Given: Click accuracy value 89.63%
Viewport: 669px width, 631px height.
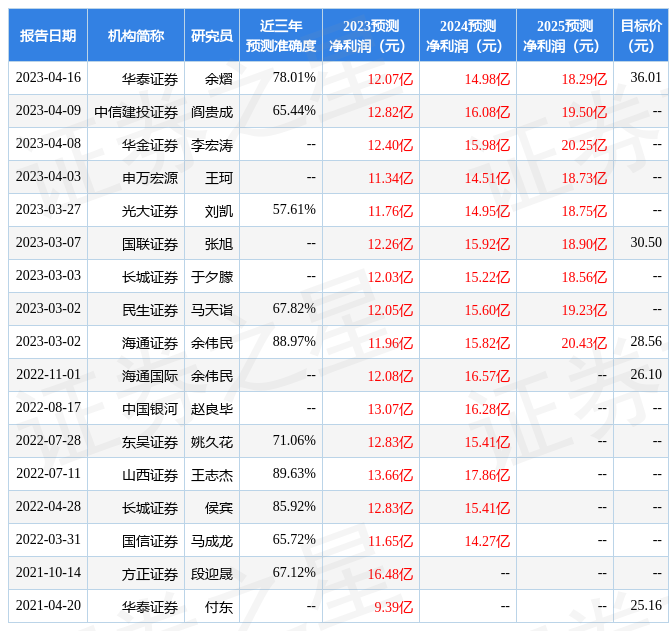Looking at the screenshot, I should pos(294,473).
